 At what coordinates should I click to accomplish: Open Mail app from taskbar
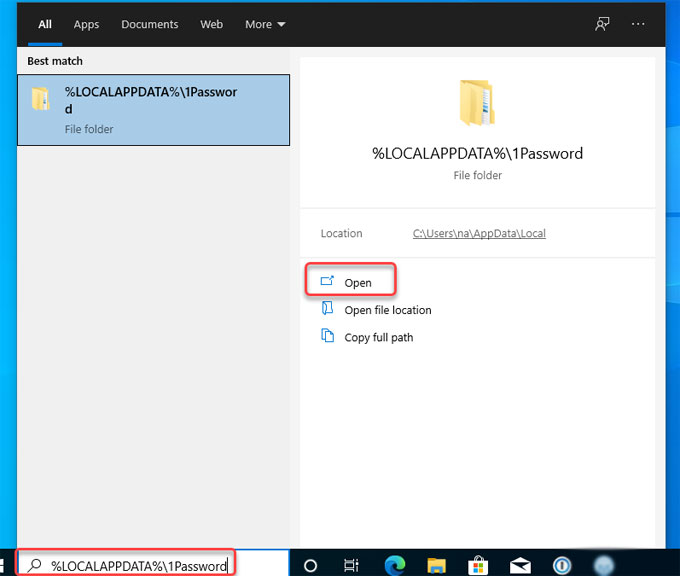[520, 566]
